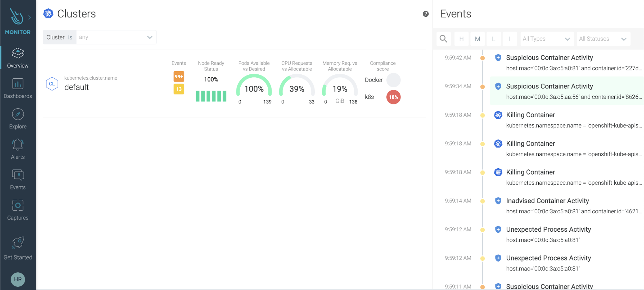Open the All Types dropdown

547,39
